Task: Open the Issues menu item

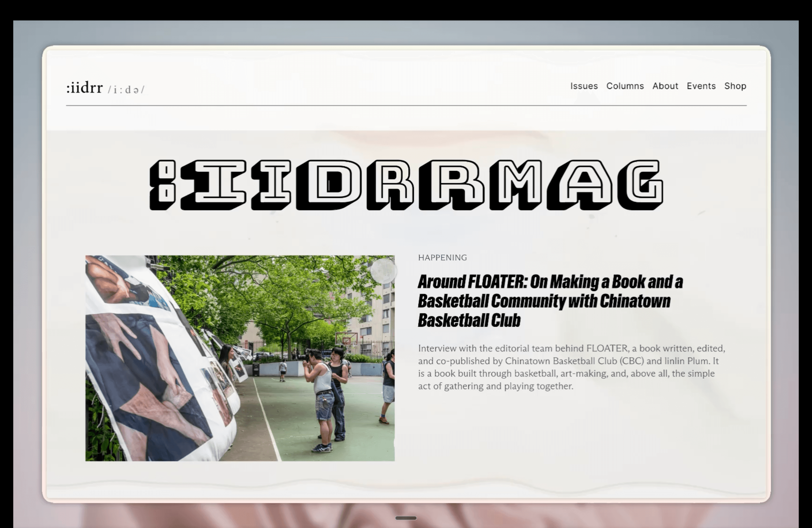Action: pyautogui.click(x=584, y=86)
